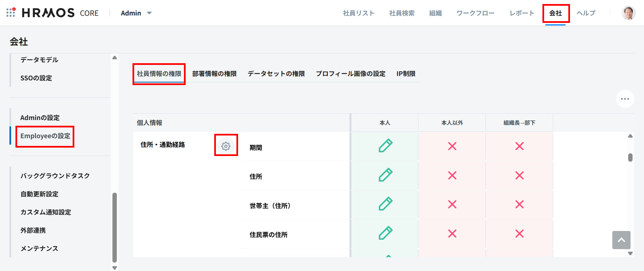Screen dimensions: 644x271
Task: Click the pencil icon for 期間 under 本人
Action: point(385,146)
